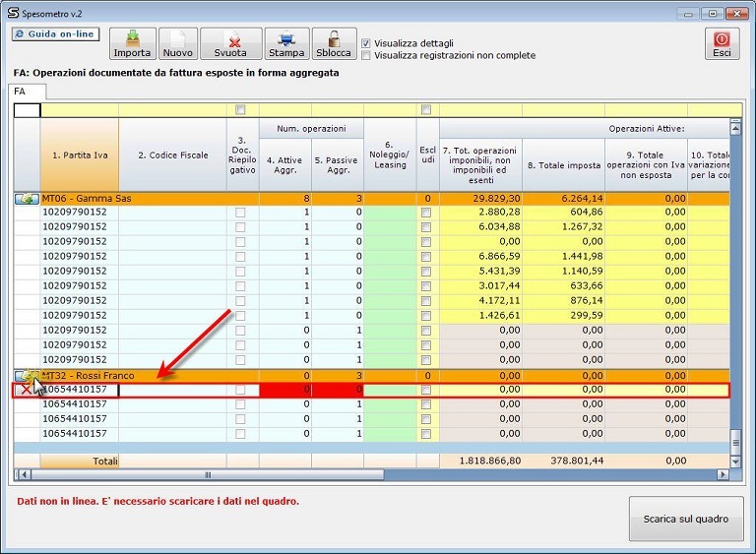Click the Noleggio/Leasing green cell on 2.880,28 row
The image size is (756, 554).
pyautogui.click(x=390, y=213)
